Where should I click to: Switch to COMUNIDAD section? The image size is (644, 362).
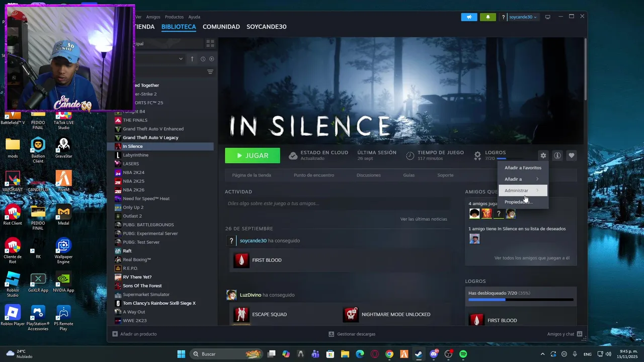point(221,27)
